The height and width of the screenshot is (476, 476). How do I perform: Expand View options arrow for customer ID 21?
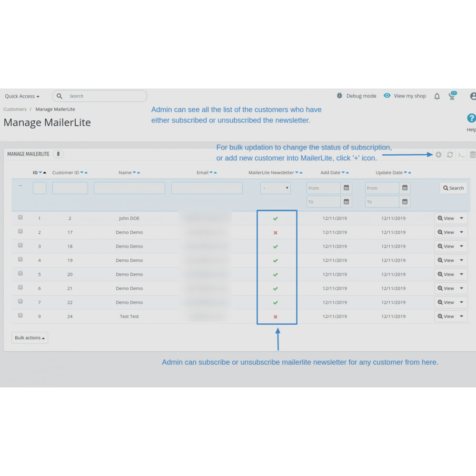tap(461, 288)
